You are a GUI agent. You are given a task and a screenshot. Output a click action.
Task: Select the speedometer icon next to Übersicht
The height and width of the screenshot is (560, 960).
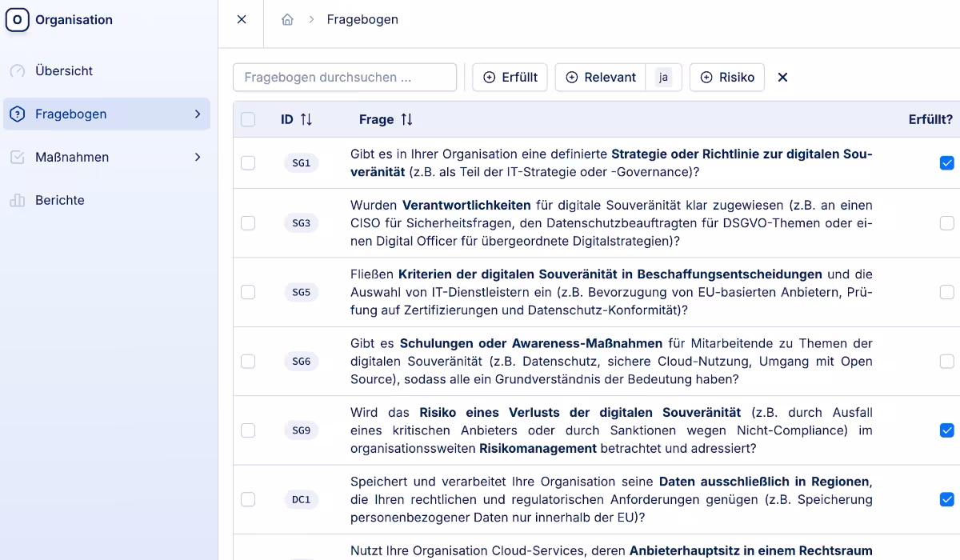(18, 70)
